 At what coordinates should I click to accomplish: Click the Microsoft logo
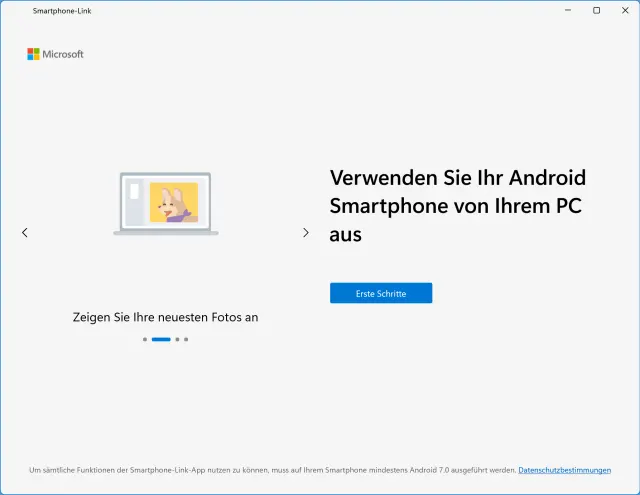[x=56, y=54]
